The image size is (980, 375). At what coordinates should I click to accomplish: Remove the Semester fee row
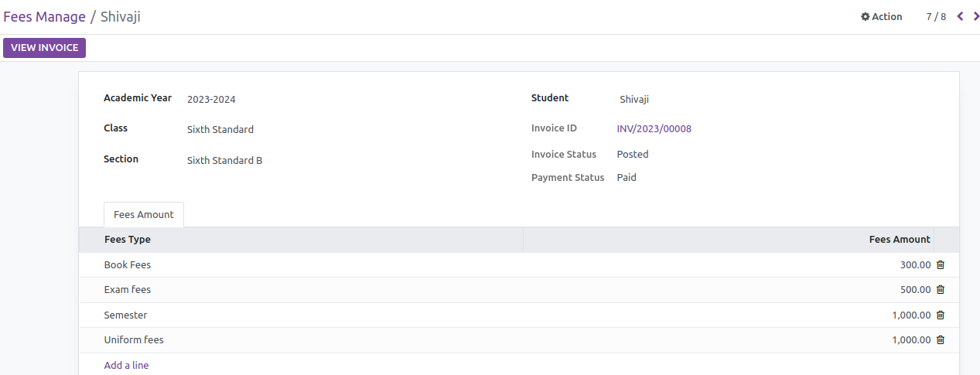pyautogui.click(x=941, y=315)
